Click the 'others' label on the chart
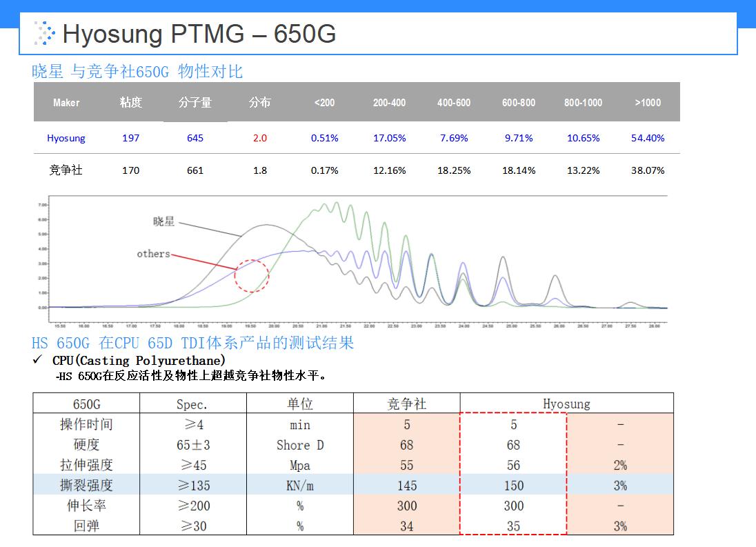Image resolution: width=756 pixels, height=547 pixels. (153, 254)
